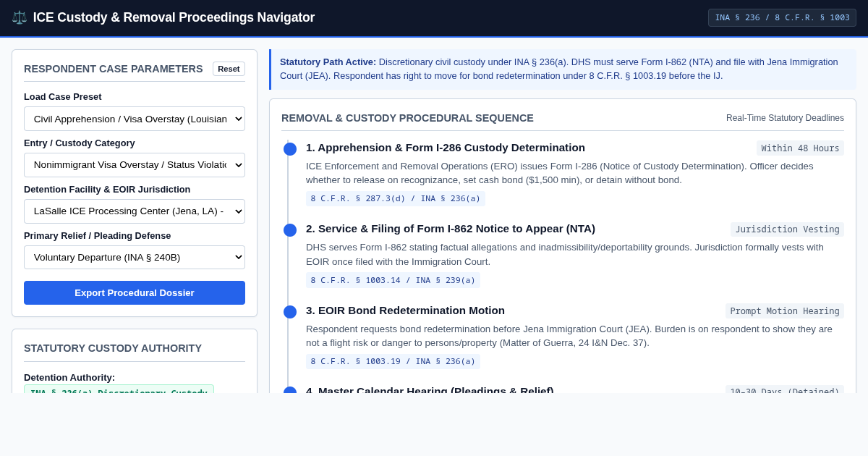Click 'Statutory Custody Authority' heading
Image resolution: width=868 pixels, height=456 pixels.
pyautogui.click(x=113, y=348)
